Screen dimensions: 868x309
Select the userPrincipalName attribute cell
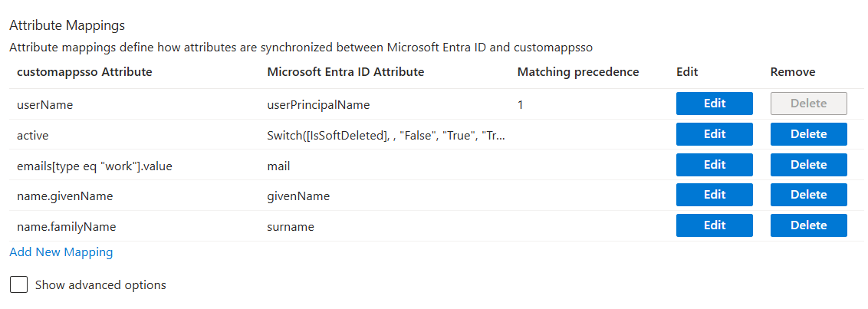[318, 104]
